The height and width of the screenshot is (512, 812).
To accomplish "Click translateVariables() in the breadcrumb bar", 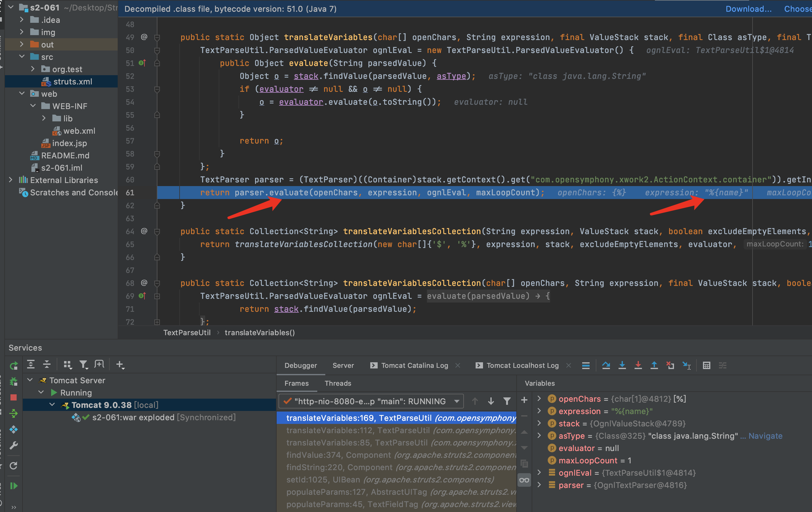I will pyautogui.click(x=260, y=333).
